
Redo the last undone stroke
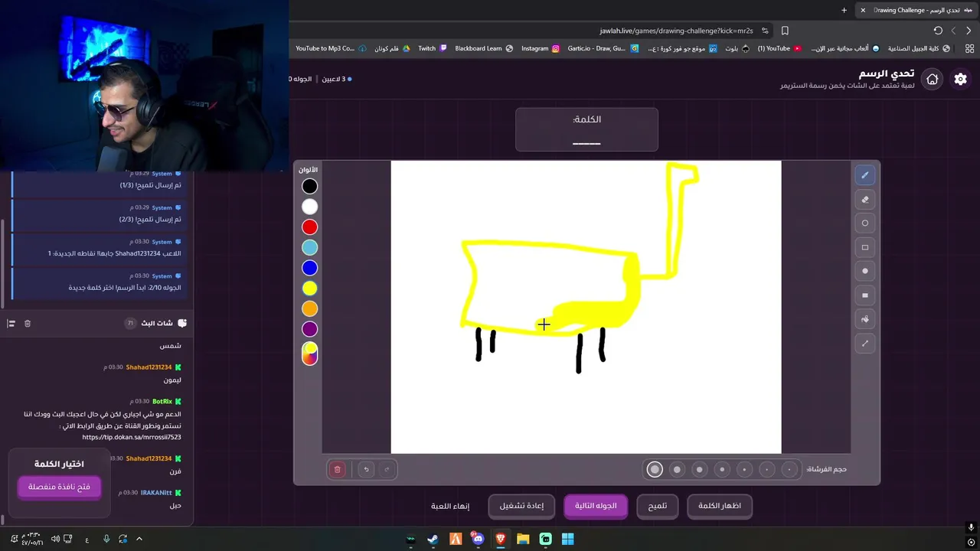click(387, 469)
